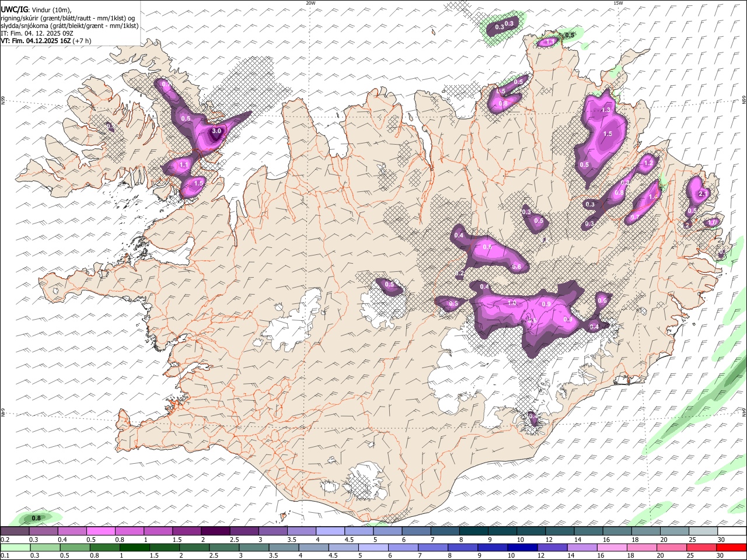
Task: Click the upper legend swatch labeled 4
Action: point(330,531)
